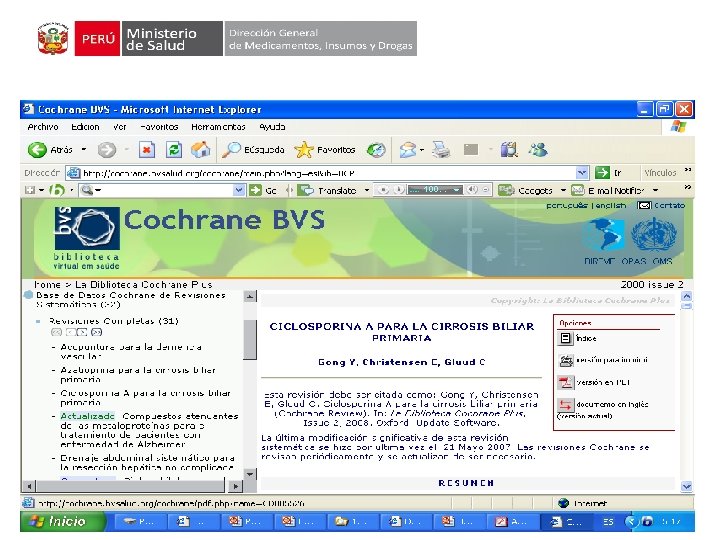
Task: Go to first page of Revisiones list
Action: coord(56,332)
